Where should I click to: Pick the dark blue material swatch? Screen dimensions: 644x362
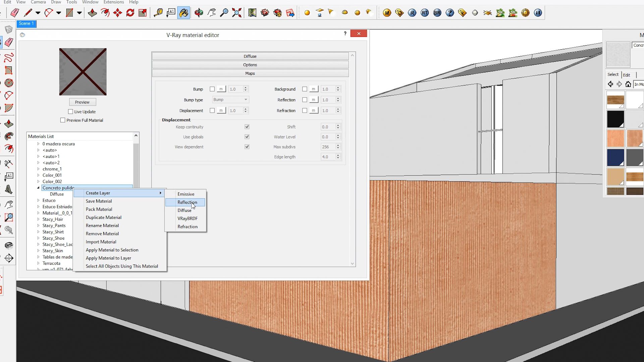click(615, 158)
